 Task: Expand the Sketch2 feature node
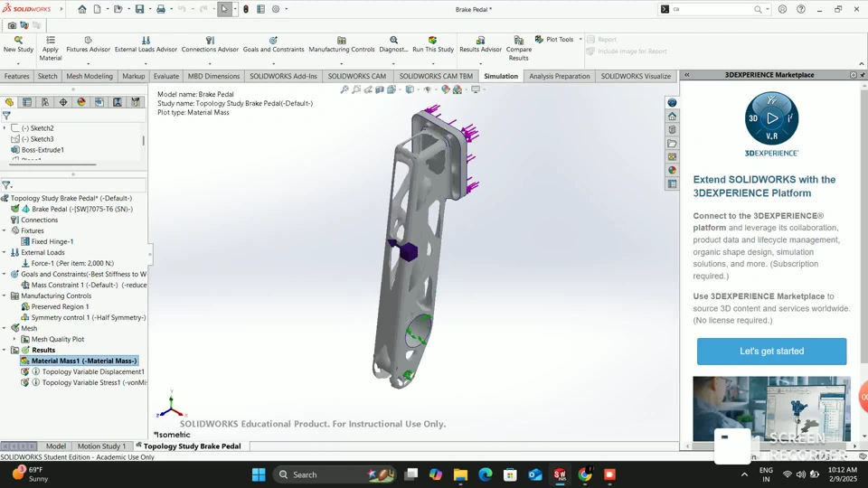click(5, 127)
